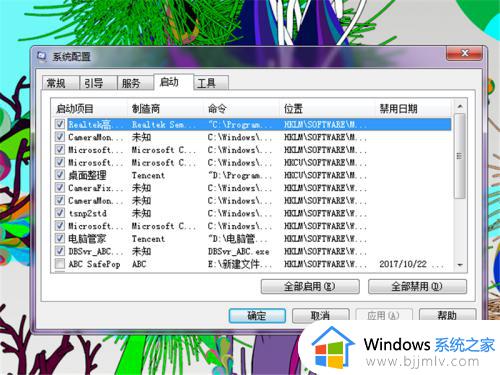Select the 启动 tab
This screenshot has height=375, width=500.
click(173, 82)
